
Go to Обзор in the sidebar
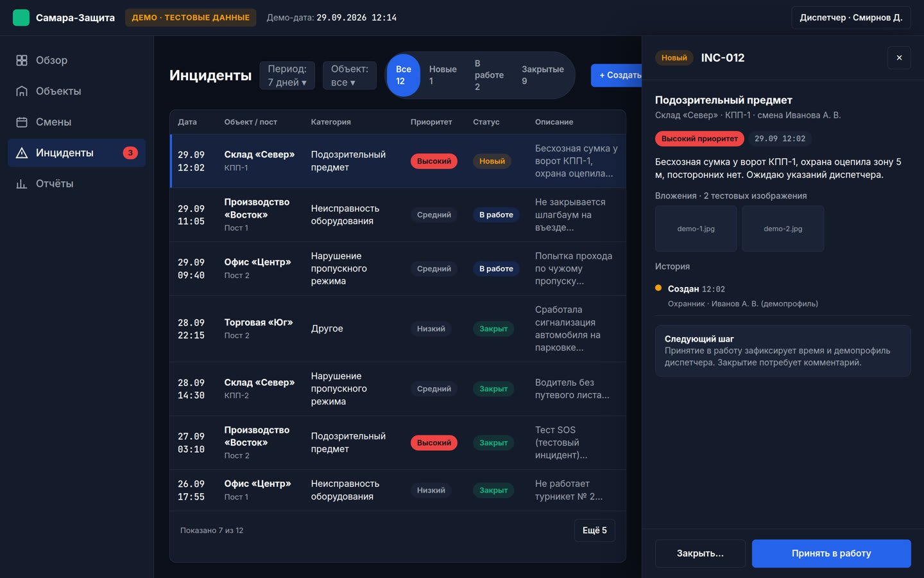[x=76, y=60]
